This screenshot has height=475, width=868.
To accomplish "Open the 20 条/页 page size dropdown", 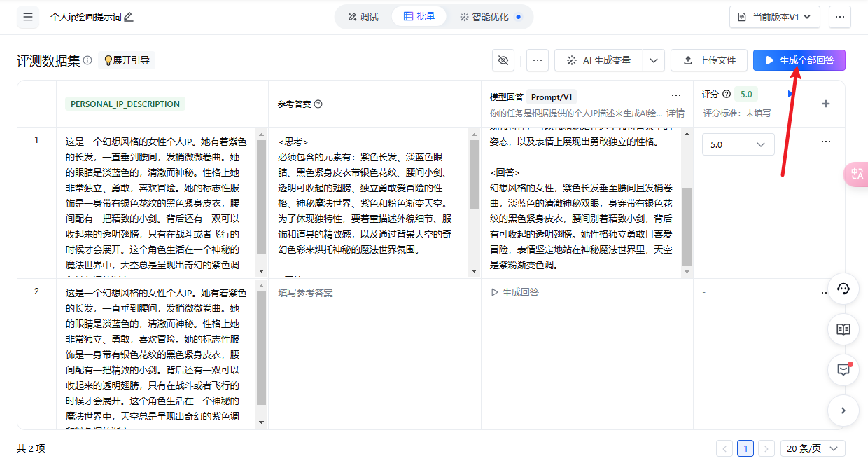I will 813,448.
